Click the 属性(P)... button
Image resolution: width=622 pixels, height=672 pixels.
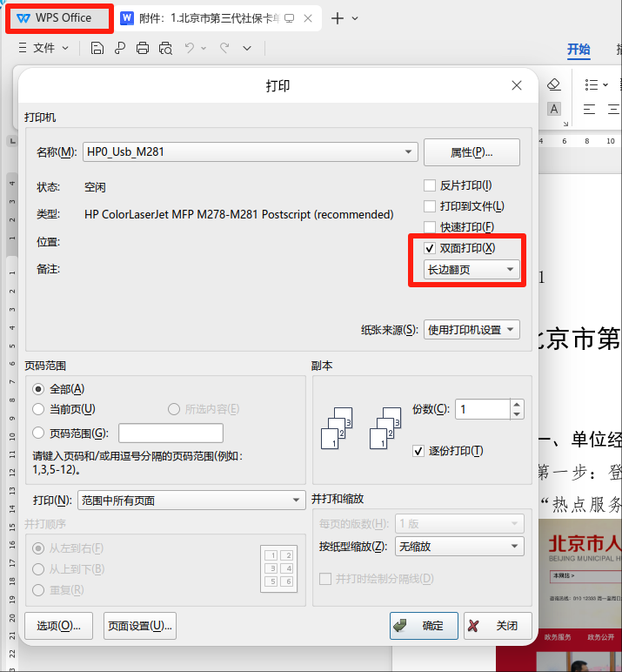(x=472, y=152)
